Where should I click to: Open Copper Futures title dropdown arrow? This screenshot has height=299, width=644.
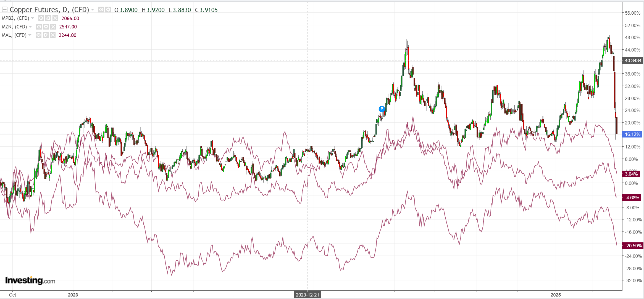[93, 10]
